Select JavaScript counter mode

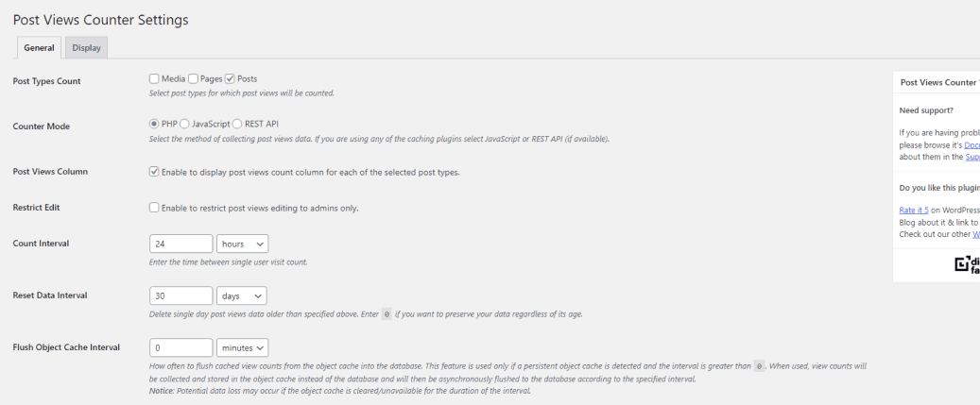(x=184, y=124)
